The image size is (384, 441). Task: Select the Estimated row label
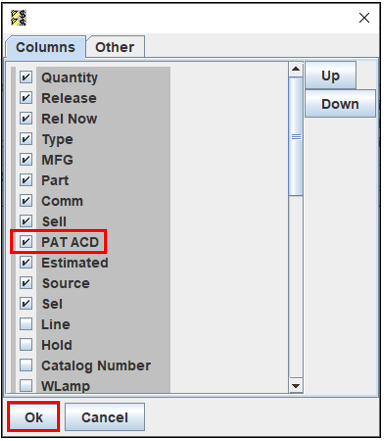pos(75,263)
